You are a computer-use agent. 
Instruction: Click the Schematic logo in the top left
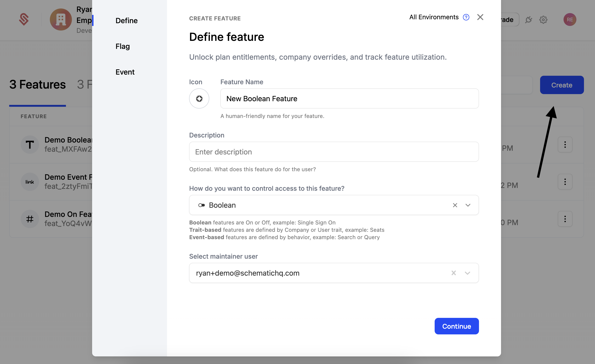pos(24,19)
